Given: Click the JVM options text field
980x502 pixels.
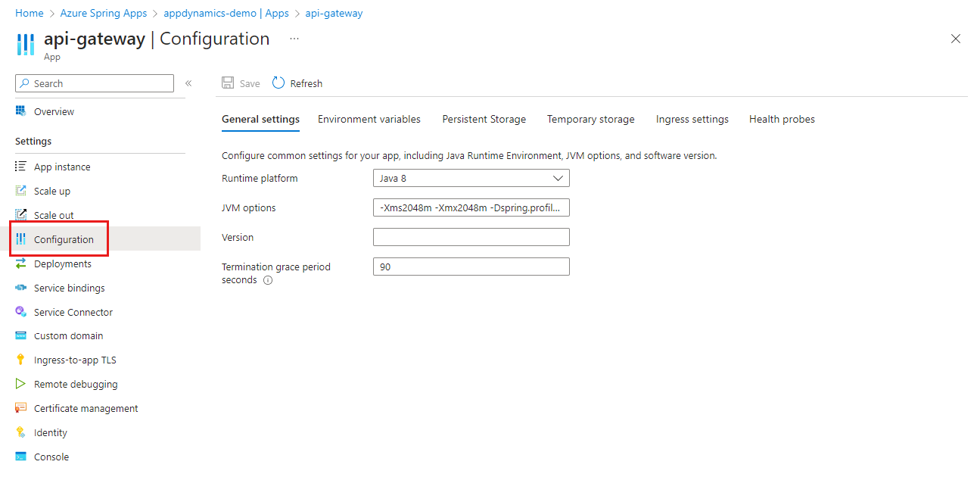Looking at the screenshot, I should pos(471,207).
